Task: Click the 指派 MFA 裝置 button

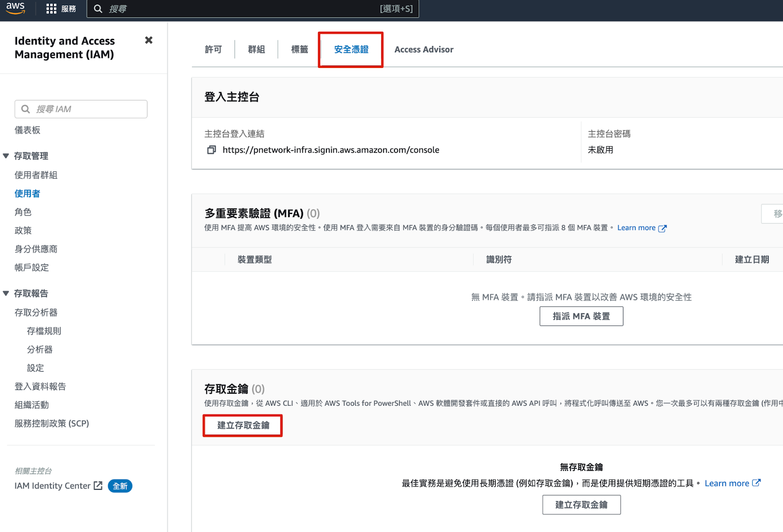Action: coord(581,316)
